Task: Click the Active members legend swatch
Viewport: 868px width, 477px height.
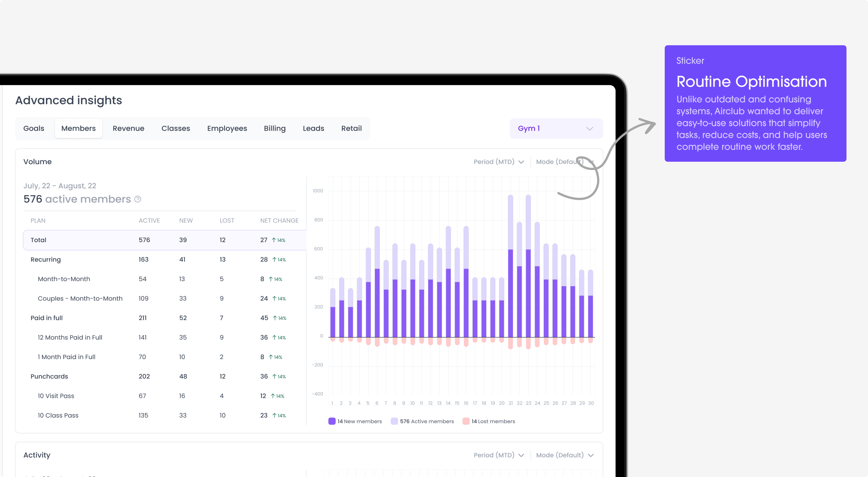Action: click(394, 421)
